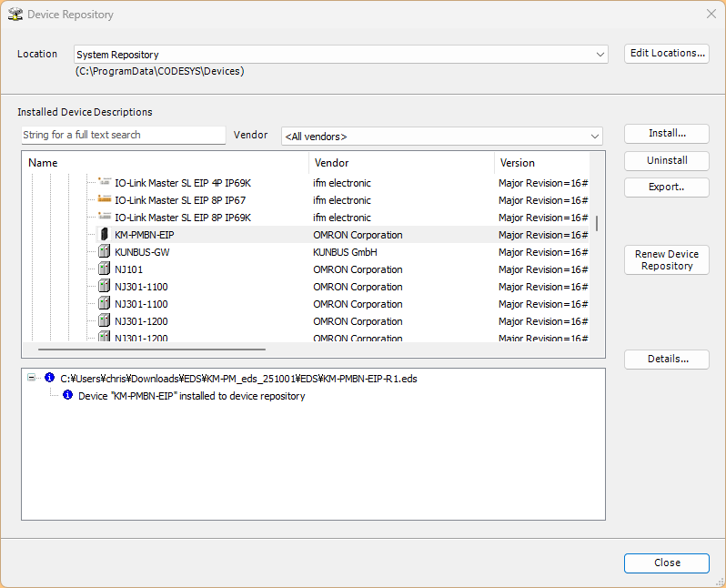The width and height of the screenshot is (726, 588).
Task: Click the NJ101 device icon
Action: click(104, 269)
